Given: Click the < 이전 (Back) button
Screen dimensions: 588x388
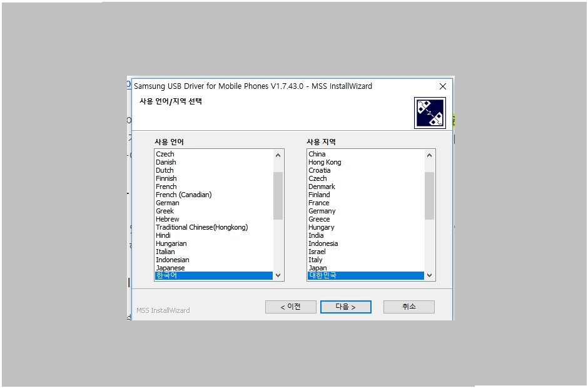Looking at the screenshot, I should (x=291, y=307).
